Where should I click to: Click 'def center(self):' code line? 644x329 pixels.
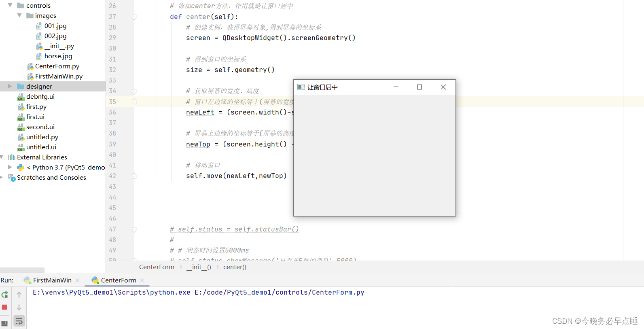tap(204, 17)
